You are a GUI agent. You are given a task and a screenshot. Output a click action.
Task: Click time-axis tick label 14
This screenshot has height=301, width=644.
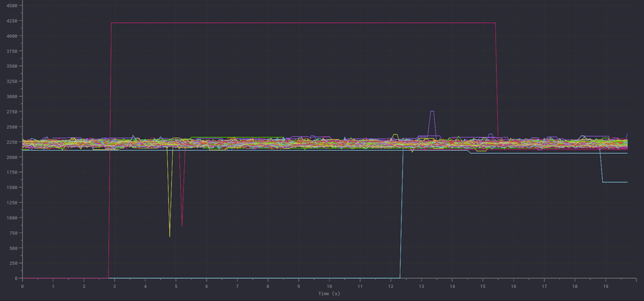(452, 286)
